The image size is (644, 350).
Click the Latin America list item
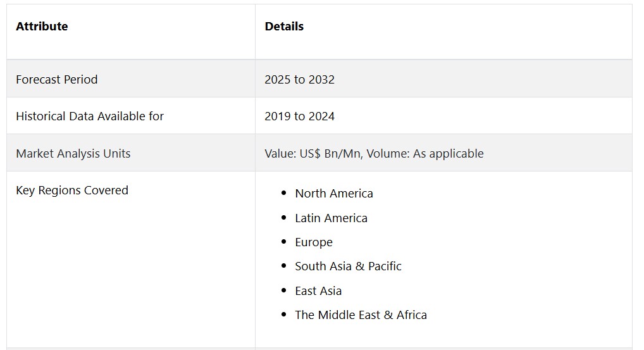(331, 218)
